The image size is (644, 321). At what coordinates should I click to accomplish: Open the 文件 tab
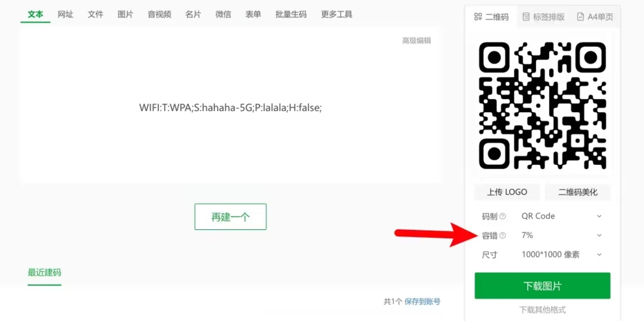[96, 15]
